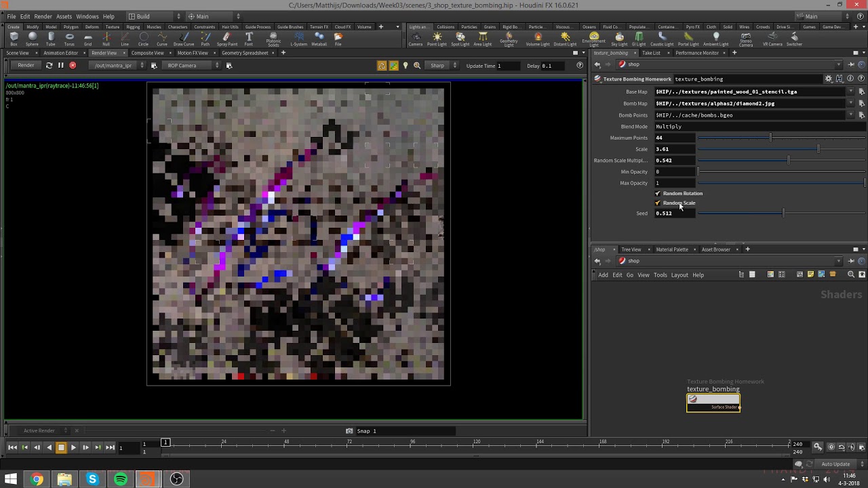Click the Switcher shelf tool
This screenshot has width=868, height=488.
794,39
